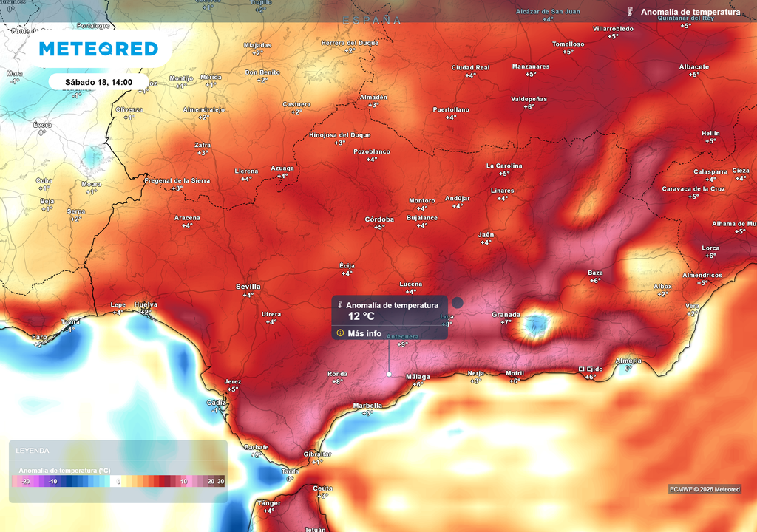
Task: Click the Albacete city label
Action: [x=694, y=67]
